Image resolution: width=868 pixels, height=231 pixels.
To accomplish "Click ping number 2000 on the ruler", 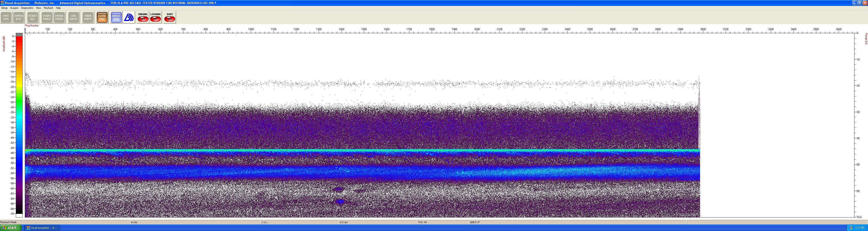I will [x=477, y=29].
